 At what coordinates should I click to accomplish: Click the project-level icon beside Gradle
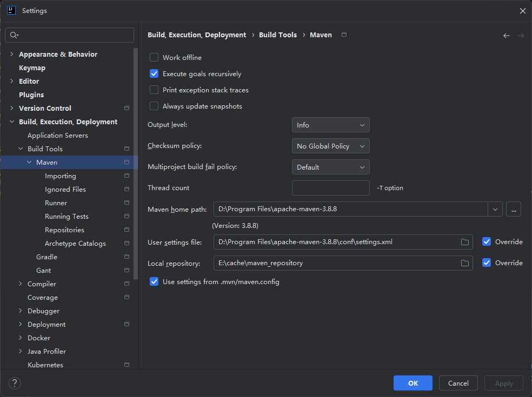click(127, 257)
